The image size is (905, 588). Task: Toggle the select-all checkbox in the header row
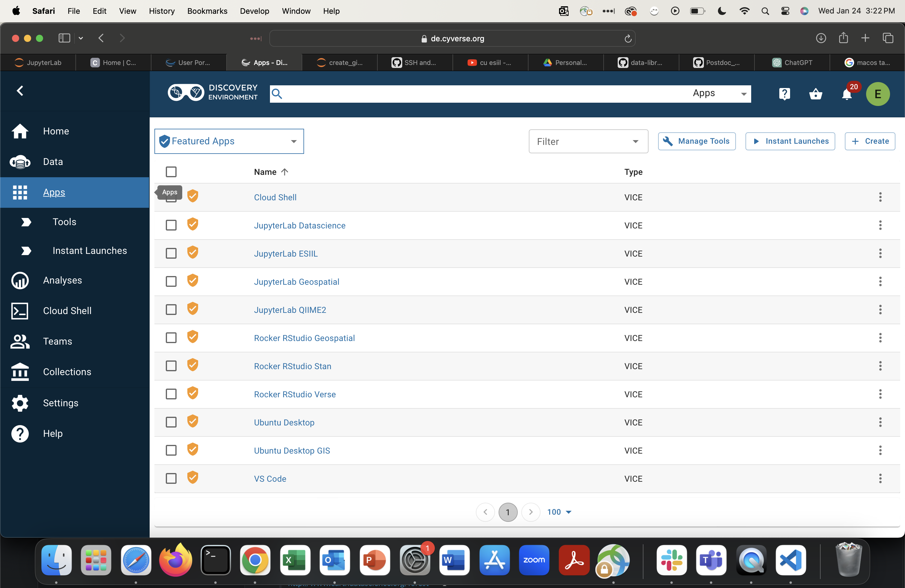click(171, 172)
